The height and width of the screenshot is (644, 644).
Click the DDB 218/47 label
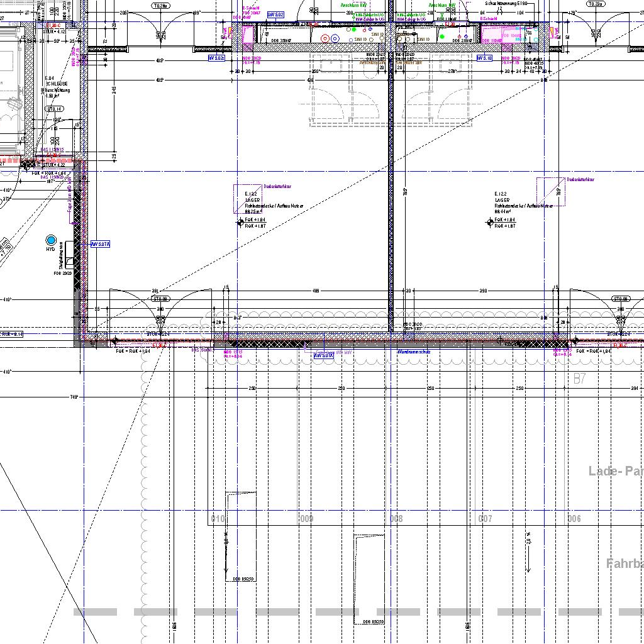462,41
